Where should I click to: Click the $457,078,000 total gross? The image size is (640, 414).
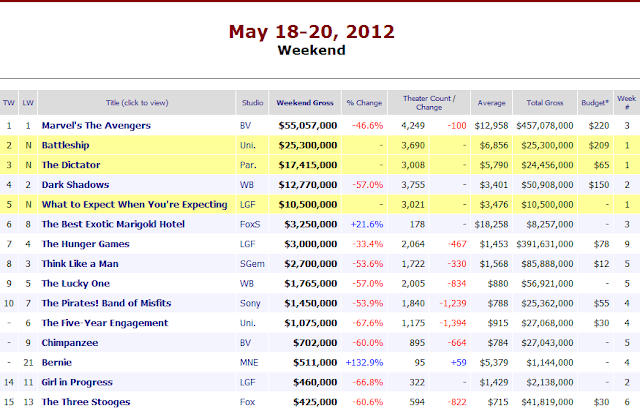[545, 126]
